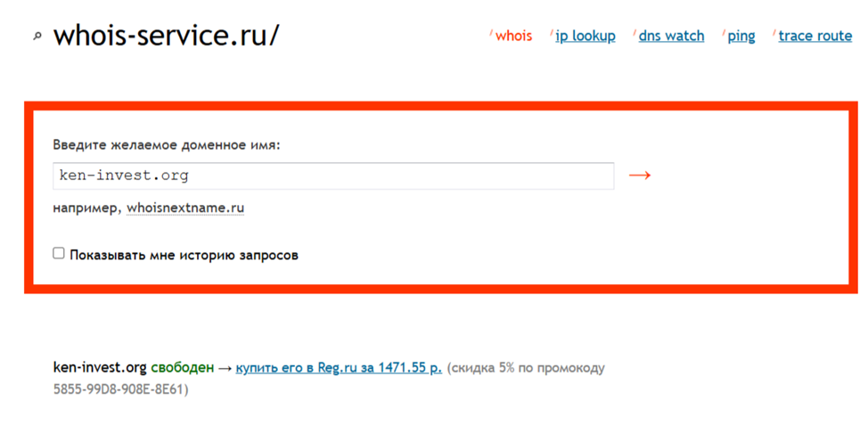Screen dimensions: 868x441
Task: Click the 'например,' hint text
Action: (x=87, y=208)
